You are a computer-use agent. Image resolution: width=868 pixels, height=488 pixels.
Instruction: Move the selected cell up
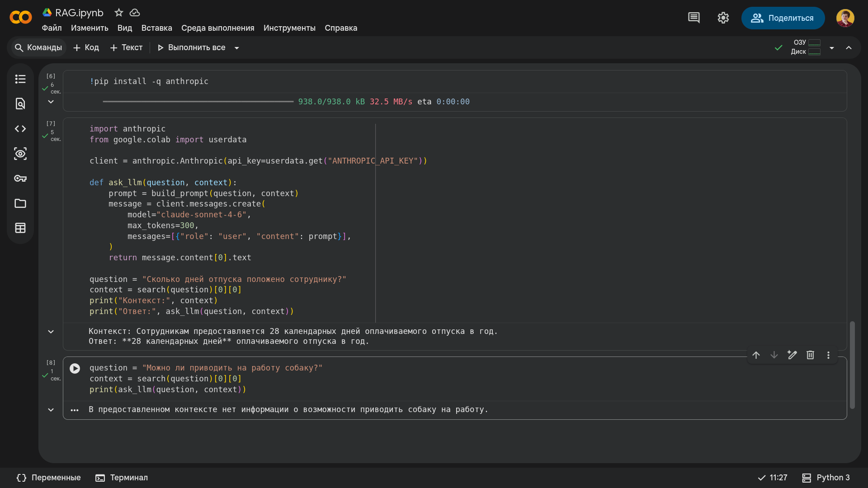[x=756, y=355]
